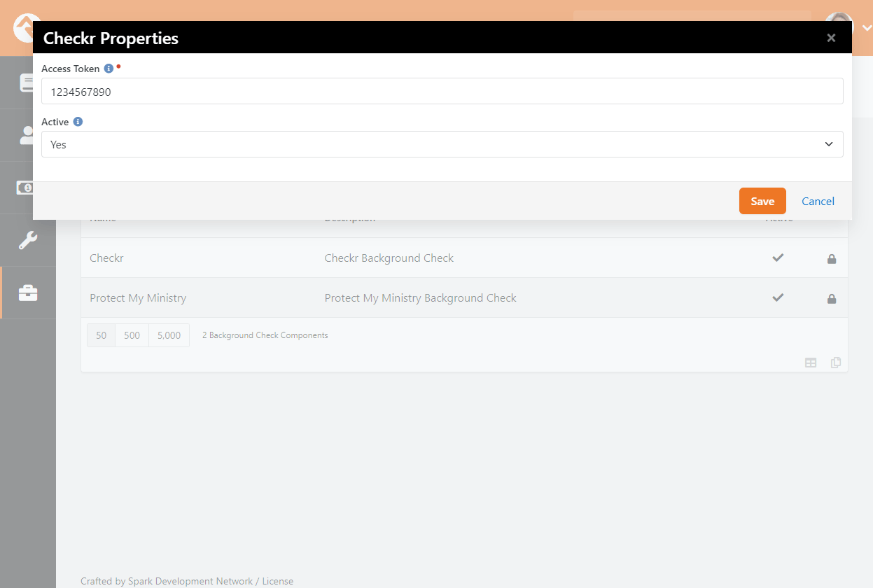Image resolution: width=873 pixels, height=588 pixels.
Task: Click the grid export to Excel icon
Action: (811, 363)
